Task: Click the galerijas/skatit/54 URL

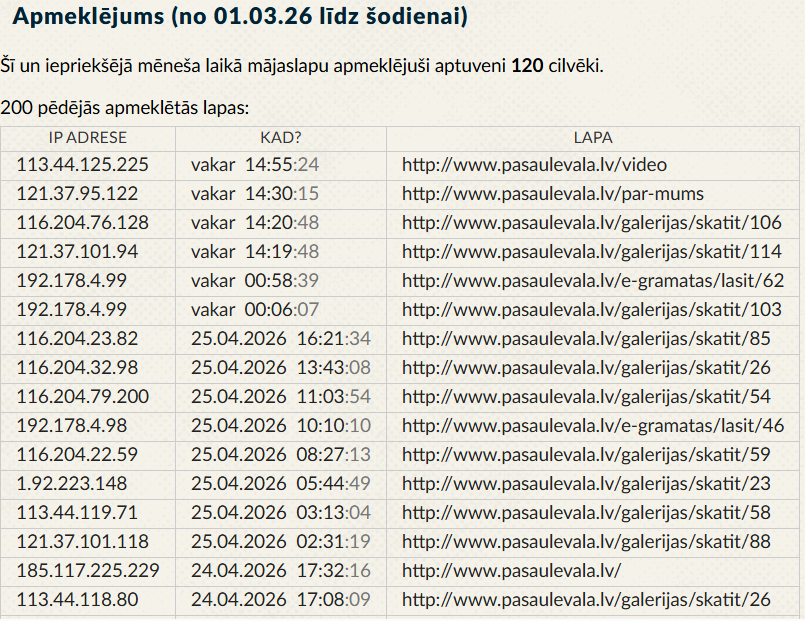Action: point(586,397)
